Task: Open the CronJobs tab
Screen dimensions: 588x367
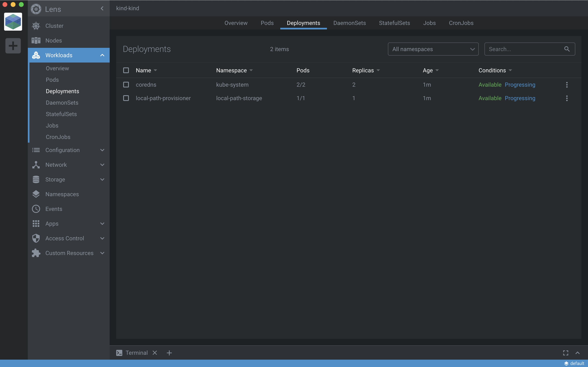Action: [x=461, y=23]
